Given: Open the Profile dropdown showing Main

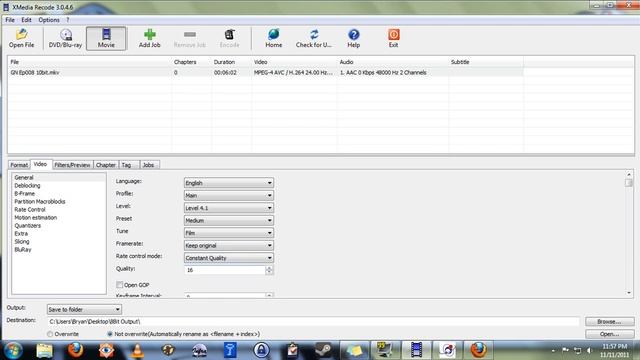Looking at the screenshot, I should coord(229,196).
